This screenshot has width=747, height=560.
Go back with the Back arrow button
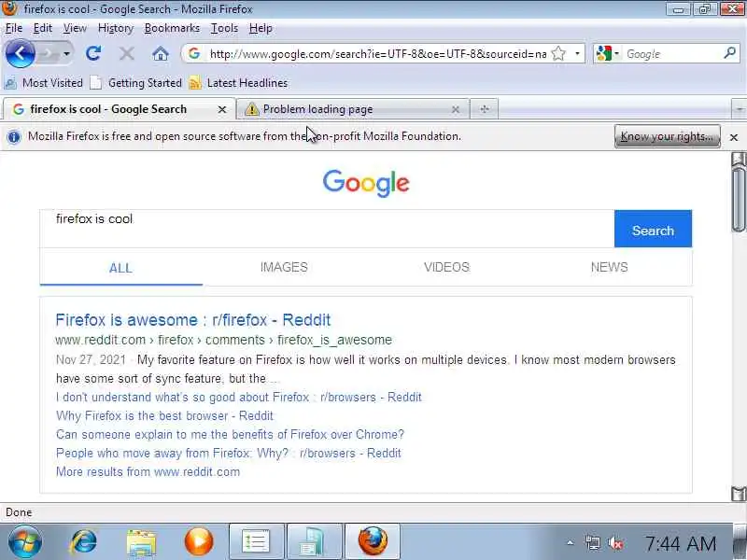(x=20, y=53)
